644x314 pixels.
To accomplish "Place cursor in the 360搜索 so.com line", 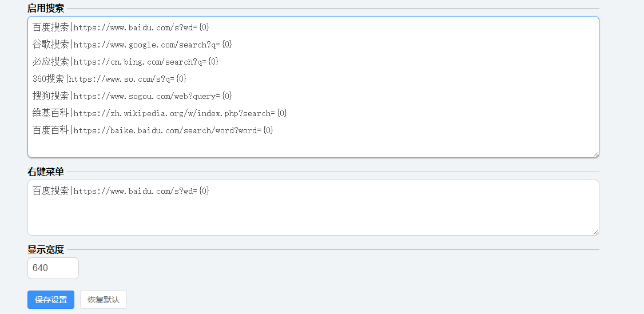I will (110, 78).
